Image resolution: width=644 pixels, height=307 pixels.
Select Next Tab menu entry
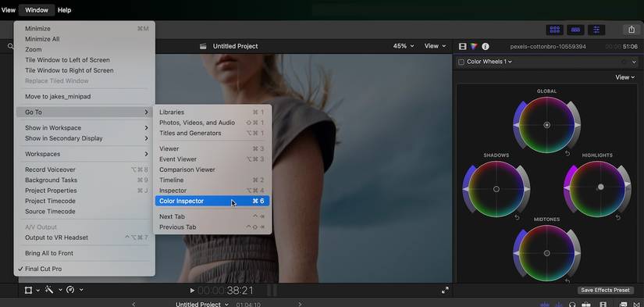coord(212,216)
